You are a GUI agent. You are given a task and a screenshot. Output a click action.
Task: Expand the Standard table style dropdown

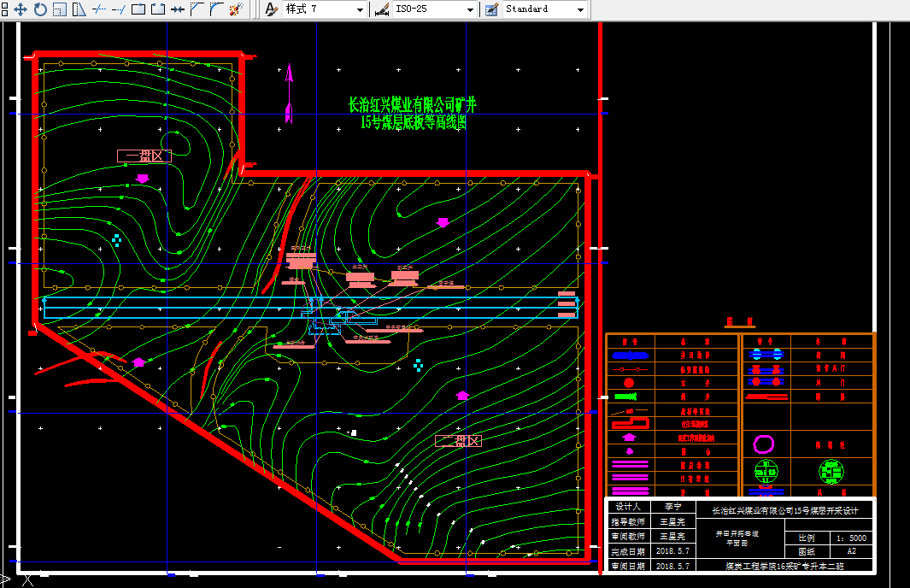(580, 10)
